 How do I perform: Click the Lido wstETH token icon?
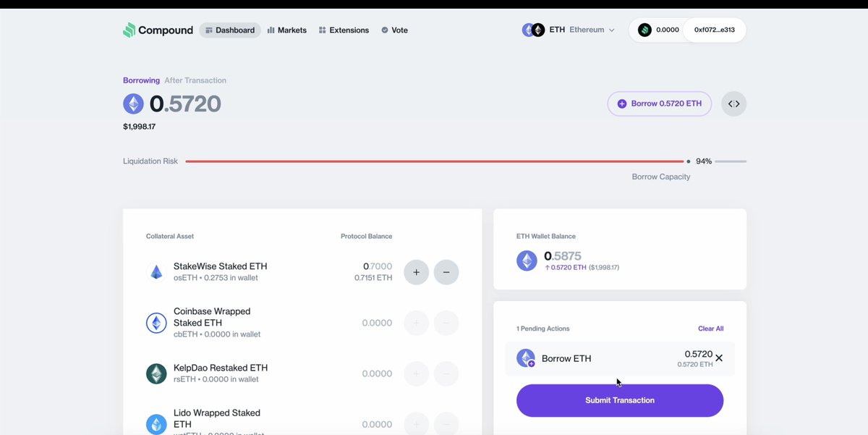tap(156, 424)
